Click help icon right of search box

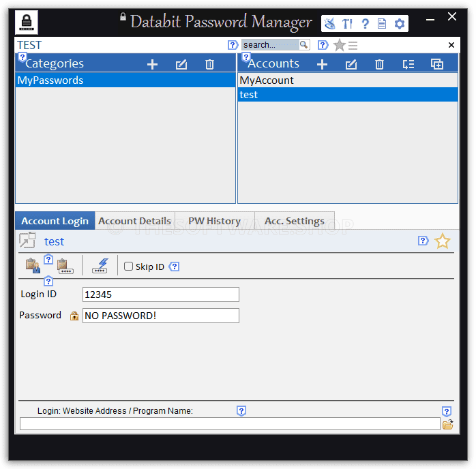point(323,45)
